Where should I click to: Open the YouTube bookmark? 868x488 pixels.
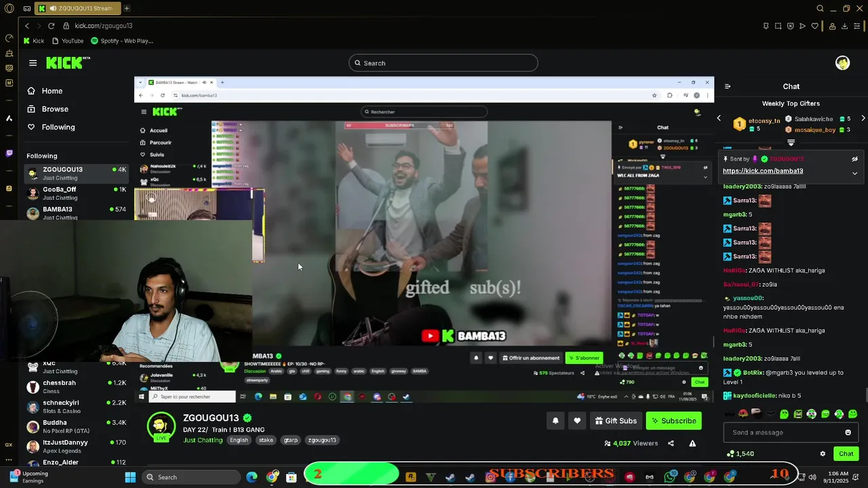click(68, 41)
